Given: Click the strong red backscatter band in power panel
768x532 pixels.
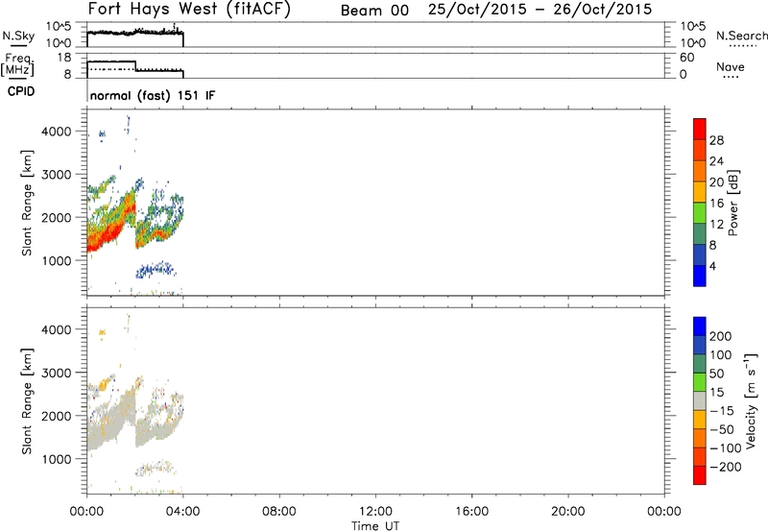Looking at the screenshot, I should [x=106, y=235].
